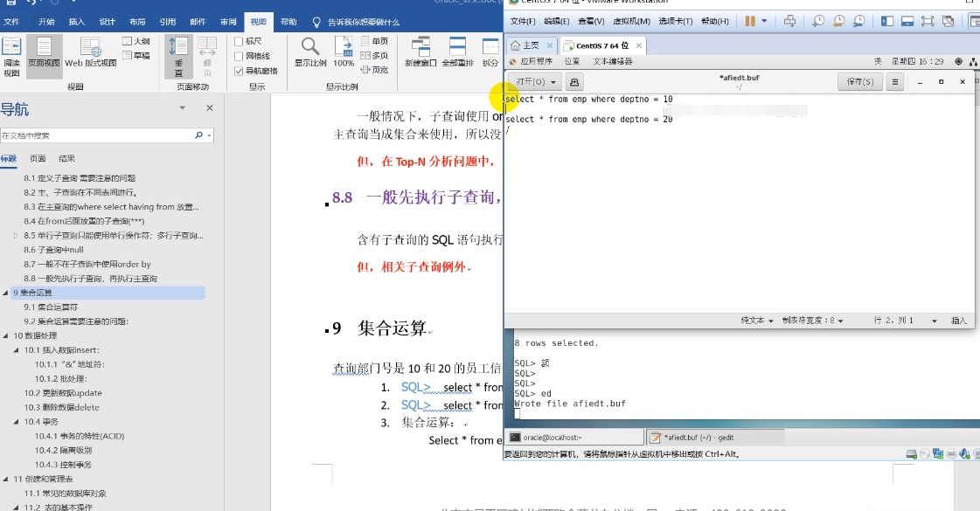
Task: Choose the Draft (草稿) view
Action: click(x=136, y=56)
